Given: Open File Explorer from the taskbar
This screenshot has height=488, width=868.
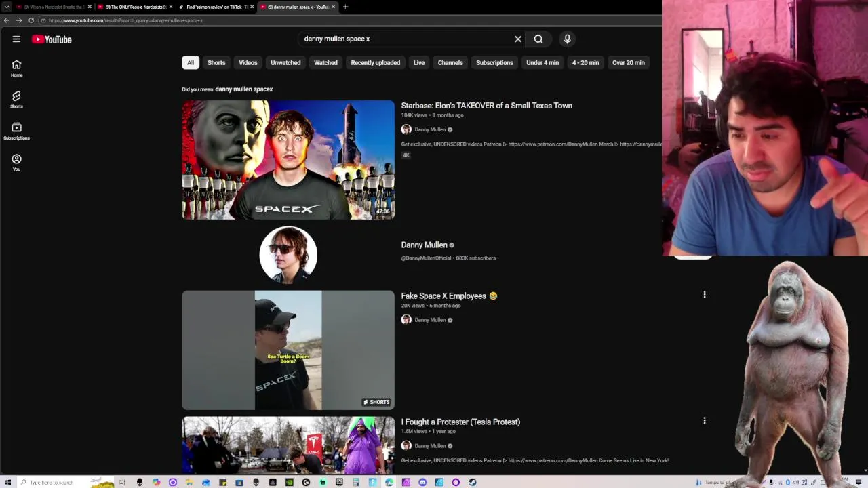Looking at the screenshot, I should point(189,482).
